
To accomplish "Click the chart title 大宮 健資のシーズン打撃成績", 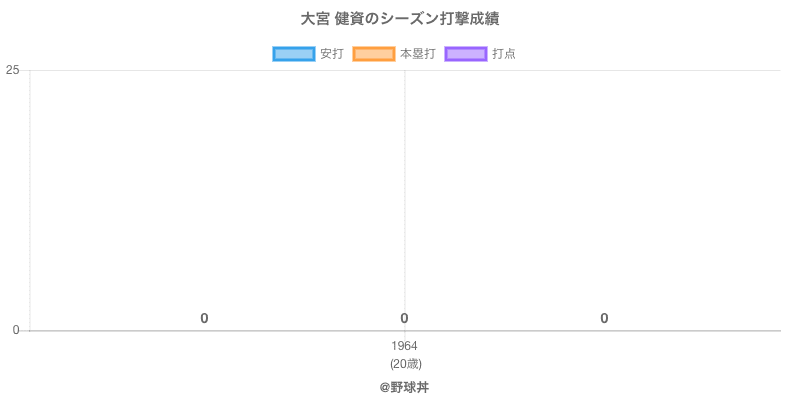I will 400,19.
